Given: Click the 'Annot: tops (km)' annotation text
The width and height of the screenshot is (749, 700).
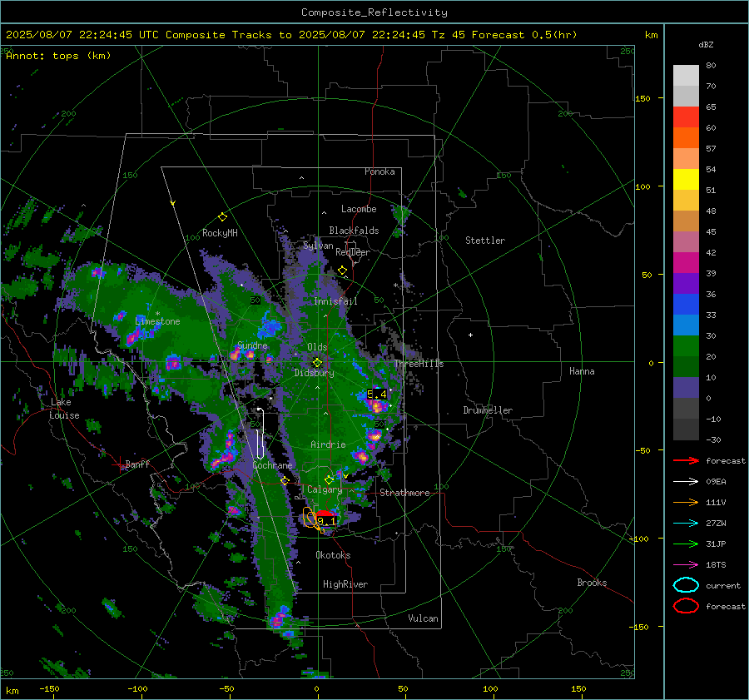Looking at the screenshot, I should coord(58,56).
